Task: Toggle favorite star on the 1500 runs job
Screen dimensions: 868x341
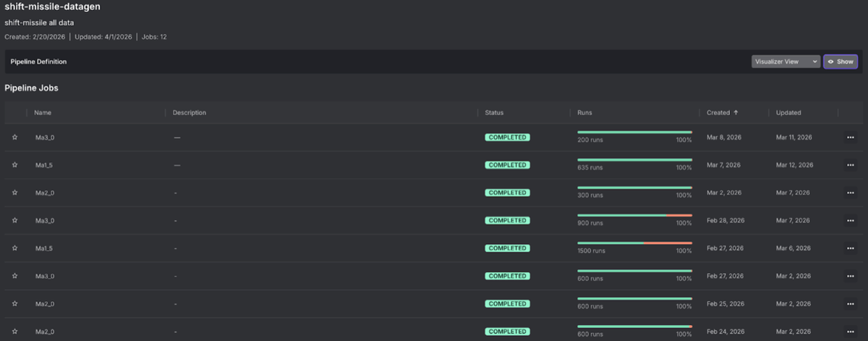Action: [x=14, y=248]
